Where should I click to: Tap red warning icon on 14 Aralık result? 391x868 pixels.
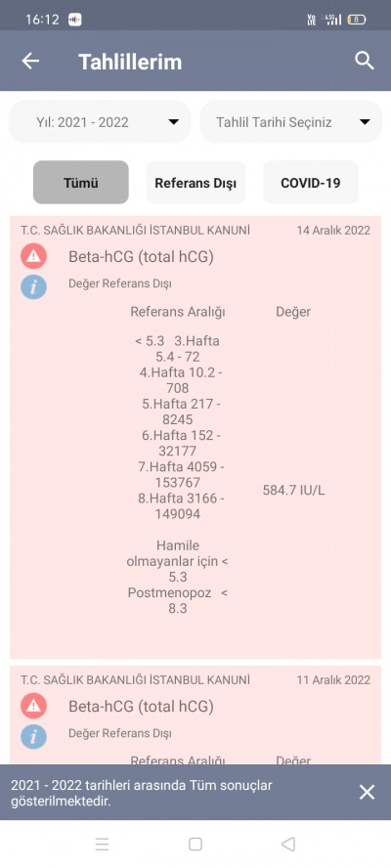[x=34, y=256]
